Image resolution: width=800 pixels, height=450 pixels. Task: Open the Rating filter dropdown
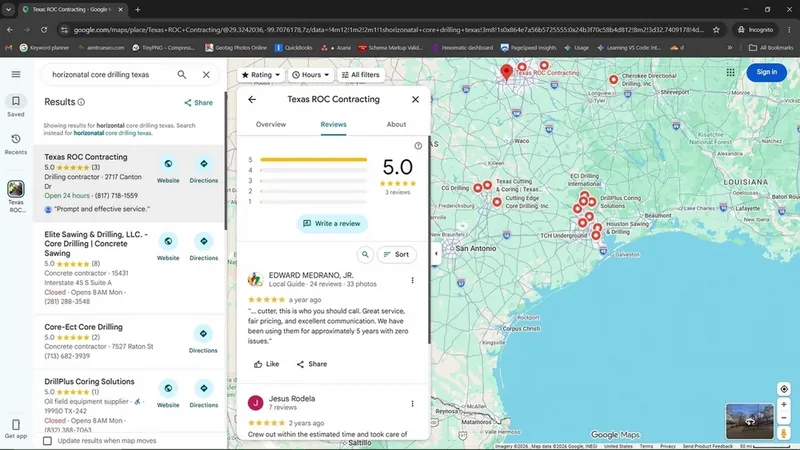click(261, 75)
